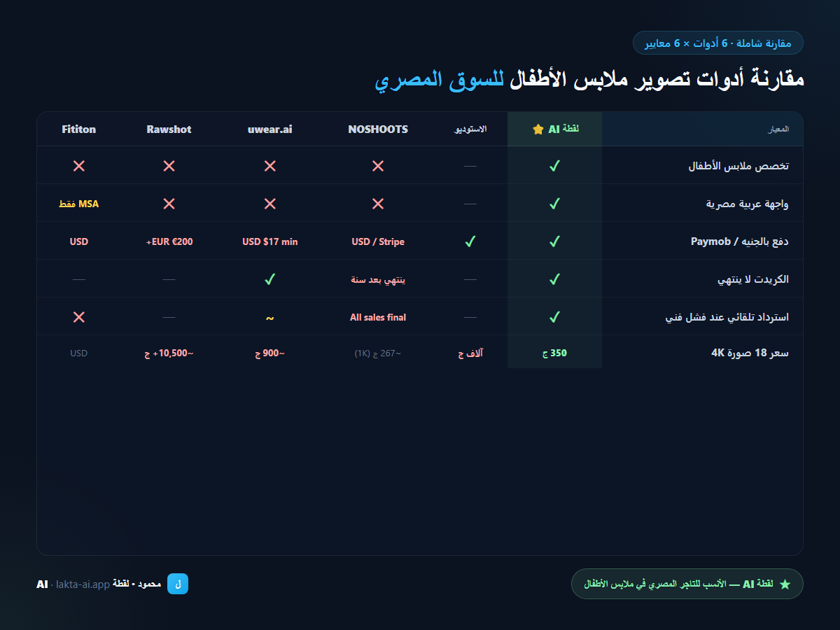
Task: Click the green star in bottom banner
Action: 785,584
